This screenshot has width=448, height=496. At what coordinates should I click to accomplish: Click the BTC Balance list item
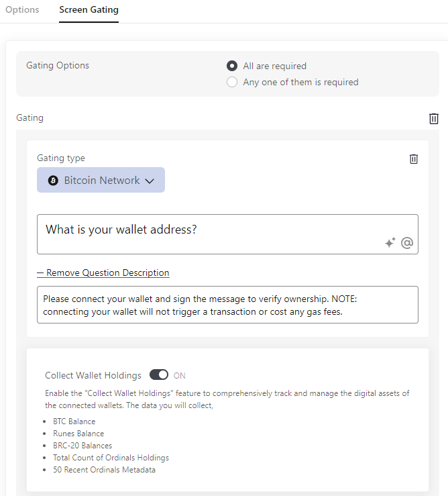(74, 421)
